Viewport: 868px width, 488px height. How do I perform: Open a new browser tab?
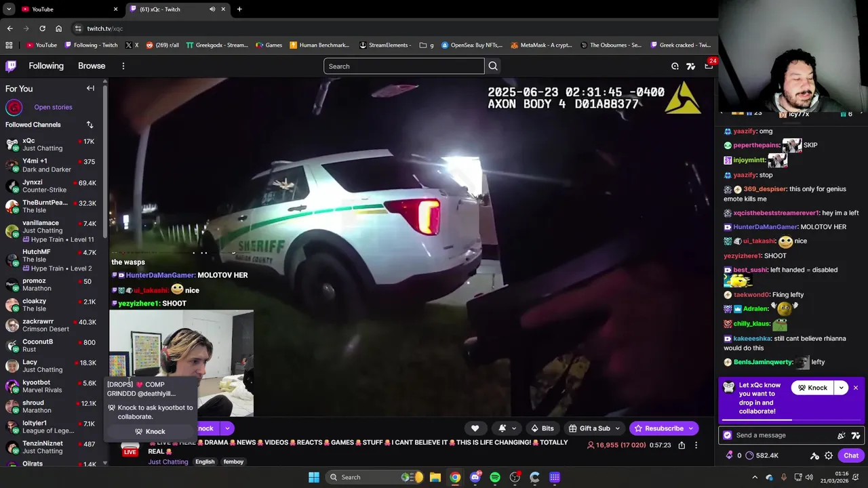coord(239,9)
